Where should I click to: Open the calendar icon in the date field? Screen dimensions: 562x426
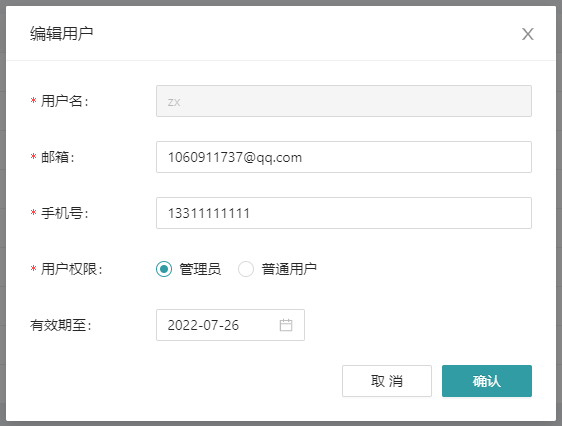(286, 325)
